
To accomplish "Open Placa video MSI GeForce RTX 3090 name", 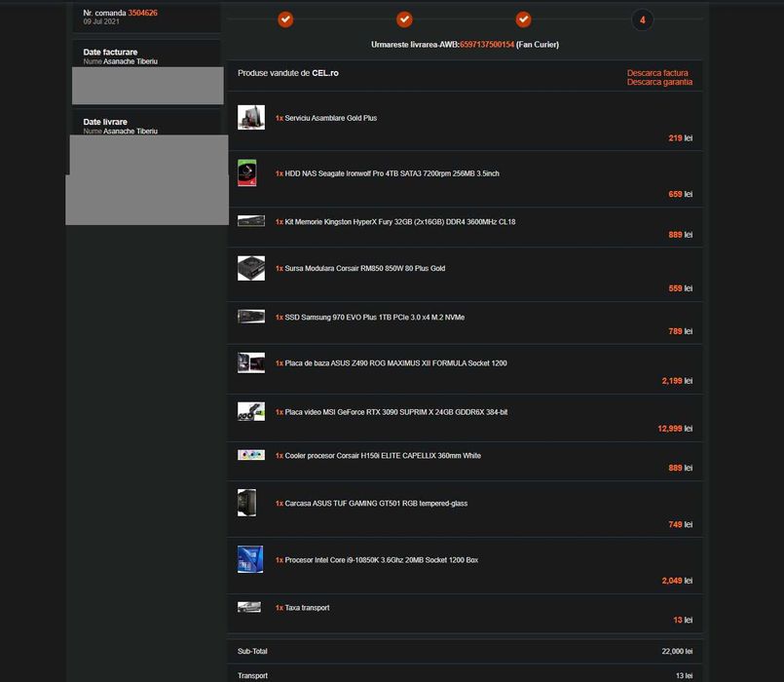I will 396,412.
